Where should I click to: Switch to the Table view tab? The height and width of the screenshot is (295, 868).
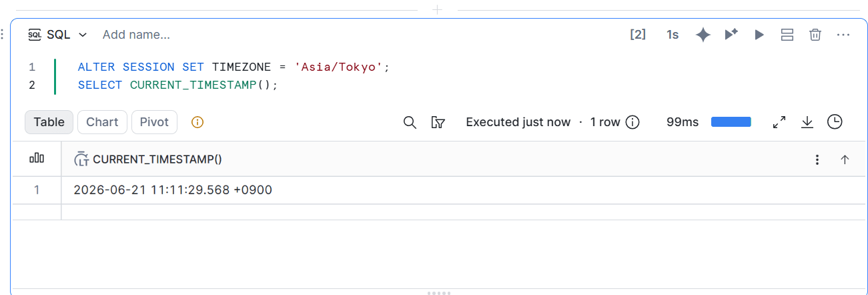49,122
